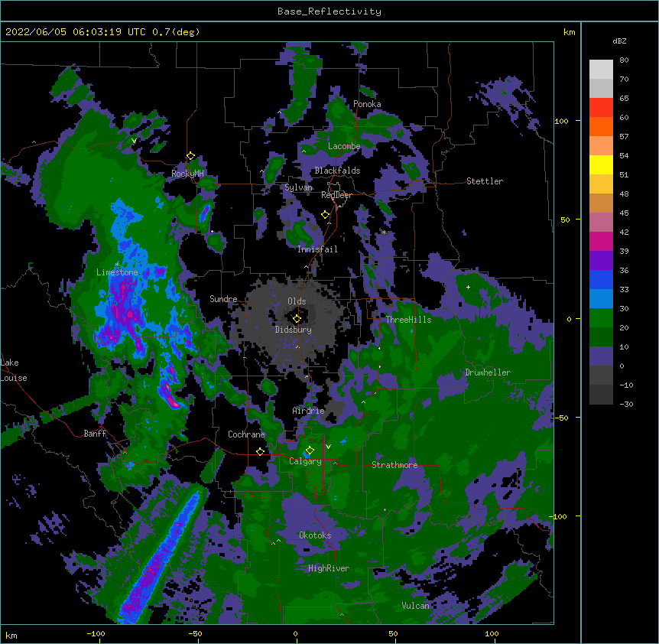This screenshot has width=659, height=644.
Task: Select the Innisfail town label
Action: coord(317,249)
